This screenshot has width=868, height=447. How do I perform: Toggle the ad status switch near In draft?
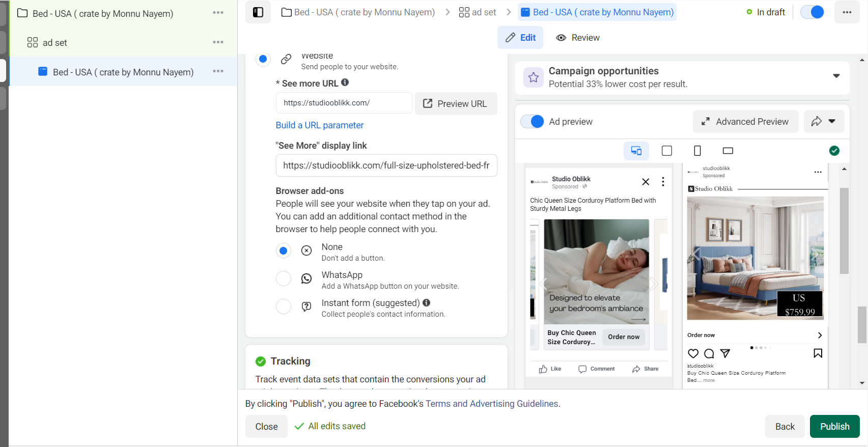tap(812, 12)
